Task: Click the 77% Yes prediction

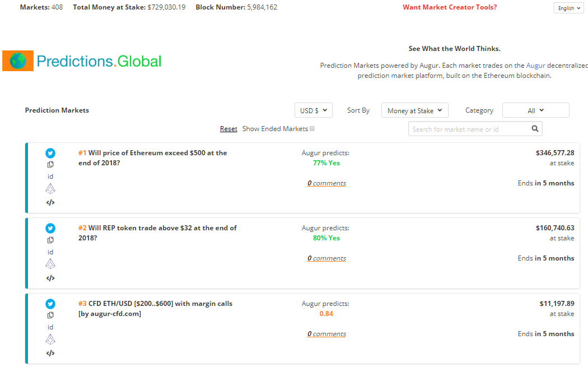Action: pyautogui.click(x=326, y=163)
